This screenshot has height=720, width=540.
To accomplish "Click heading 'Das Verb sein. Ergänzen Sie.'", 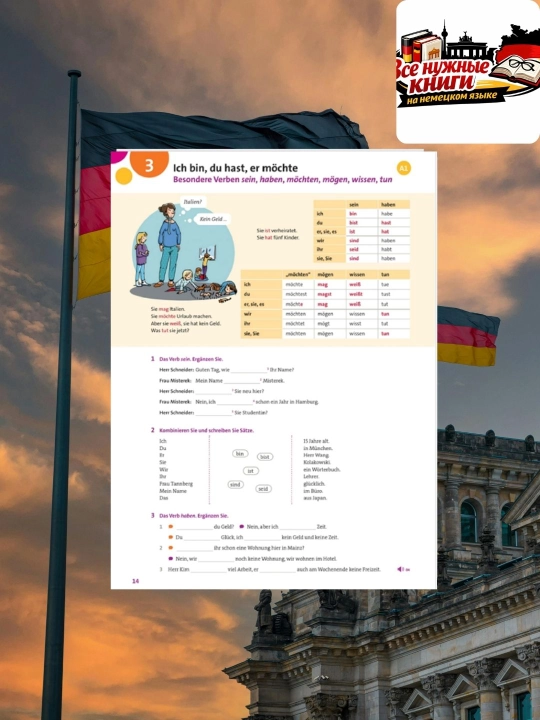I will click(x=191, y=359).
